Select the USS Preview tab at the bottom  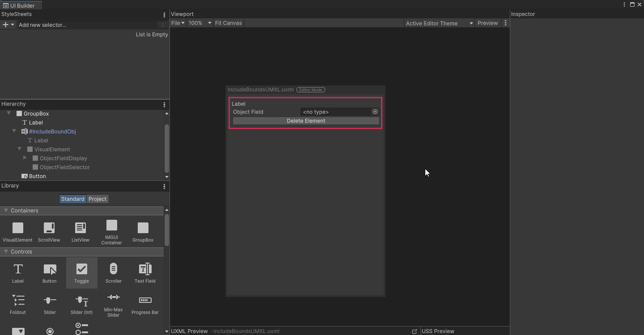[x=438, y=331]
